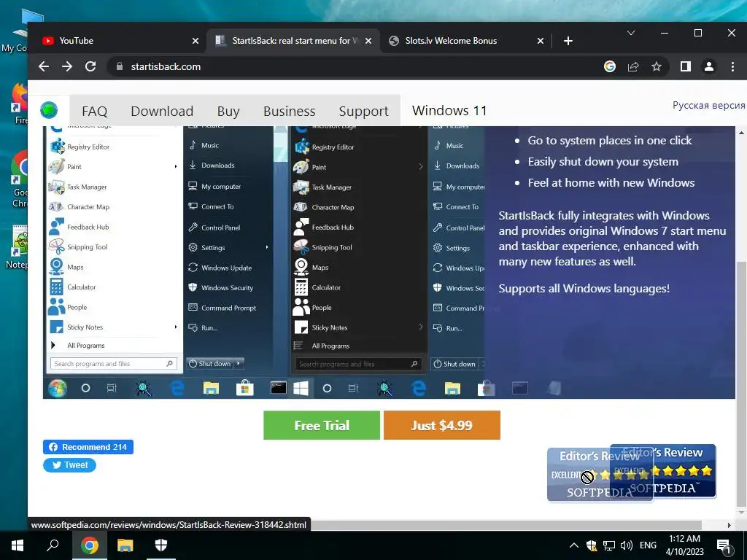Open the tab search chevron
The width and height of the screenshot is (747, 560).
point(631,33)
